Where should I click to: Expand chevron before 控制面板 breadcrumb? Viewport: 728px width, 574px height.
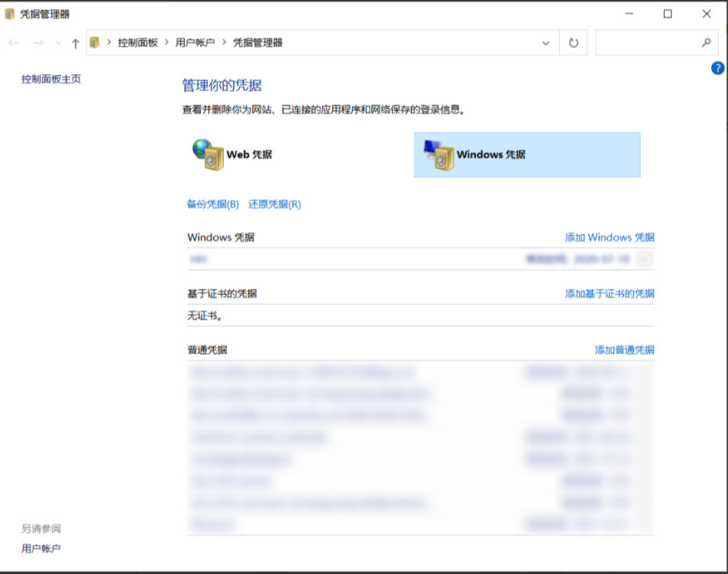pyautogui.click(x=109, y=43)
